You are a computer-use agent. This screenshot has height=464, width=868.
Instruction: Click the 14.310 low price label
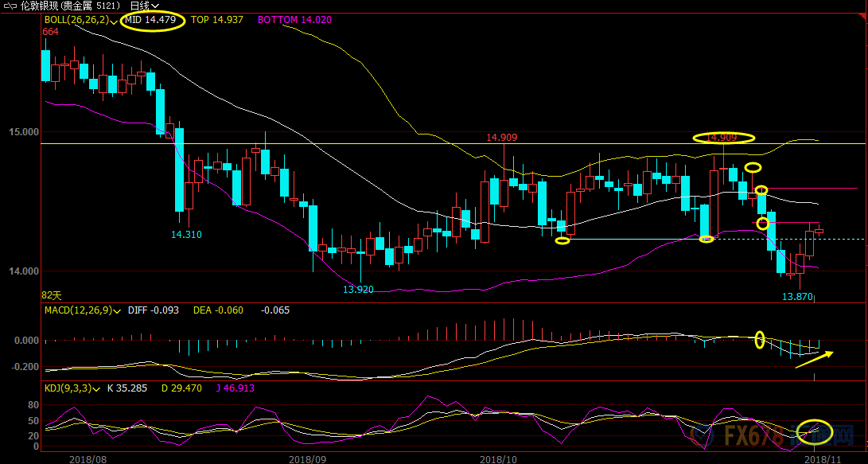pyautogui.click(x=186, y=235)
